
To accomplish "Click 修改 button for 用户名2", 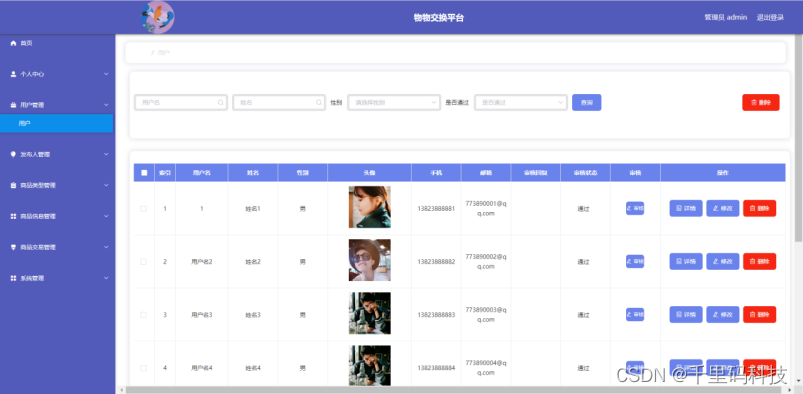I will (x=723, y=261).
